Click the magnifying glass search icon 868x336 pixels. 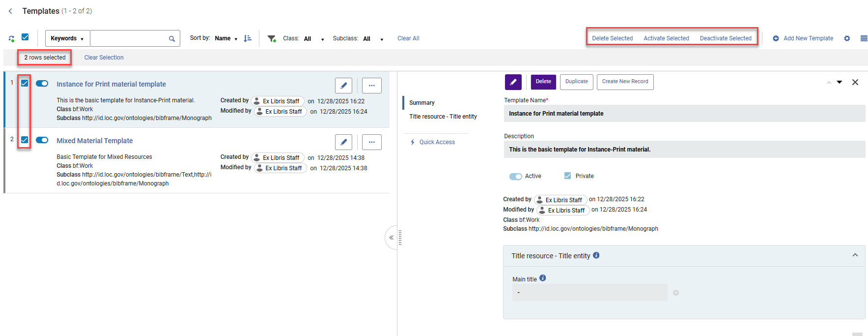(172, 38)
